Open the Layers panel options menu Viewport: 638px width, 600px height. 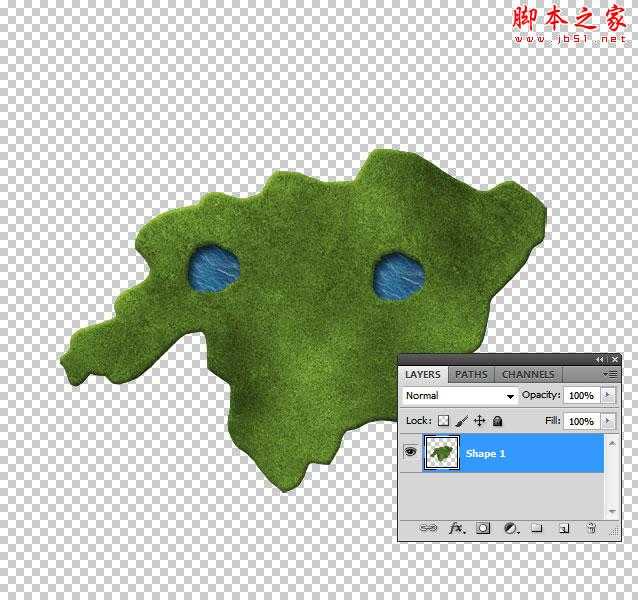pos(610,374)
